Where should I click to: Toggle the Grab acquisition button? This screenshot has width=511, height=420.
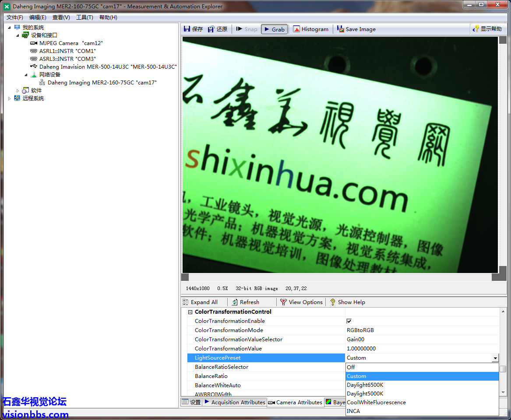pos(275,29)
